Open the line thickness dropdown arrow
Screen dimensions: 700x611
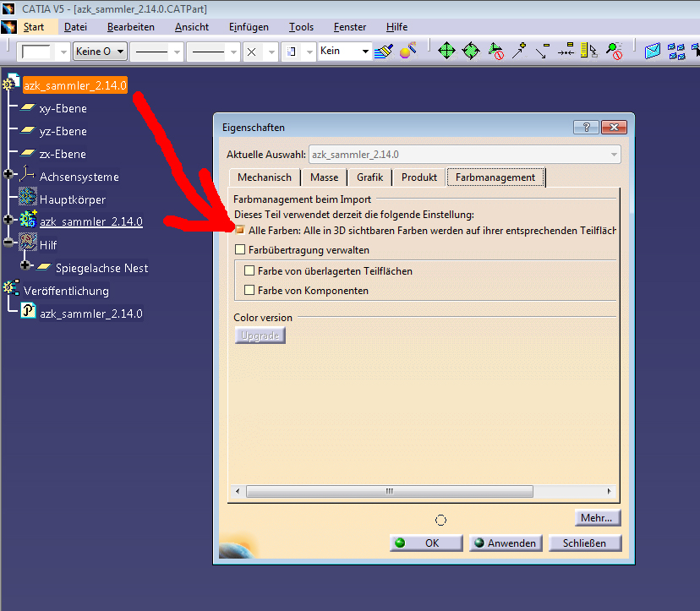(x=178, y=52)
